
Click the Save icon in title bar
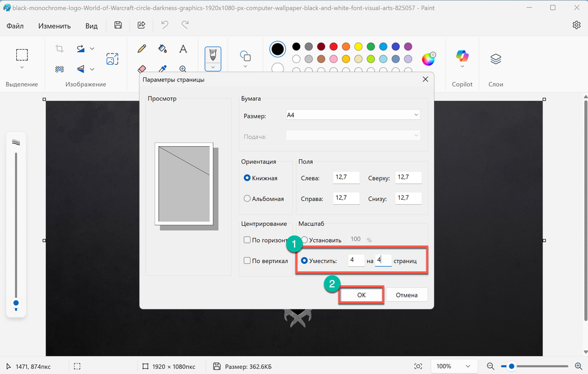[x=118, y=26]
